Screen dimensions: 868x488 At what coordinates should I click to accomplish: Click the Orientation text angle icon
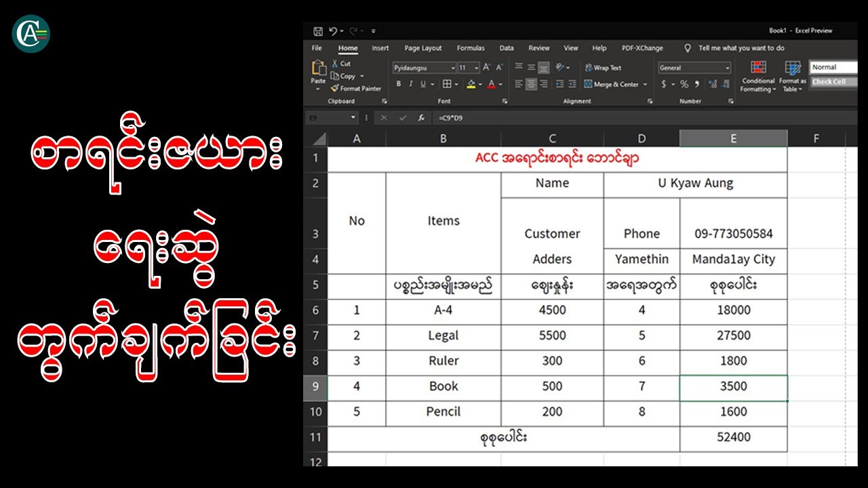click(x=560, y=67)
